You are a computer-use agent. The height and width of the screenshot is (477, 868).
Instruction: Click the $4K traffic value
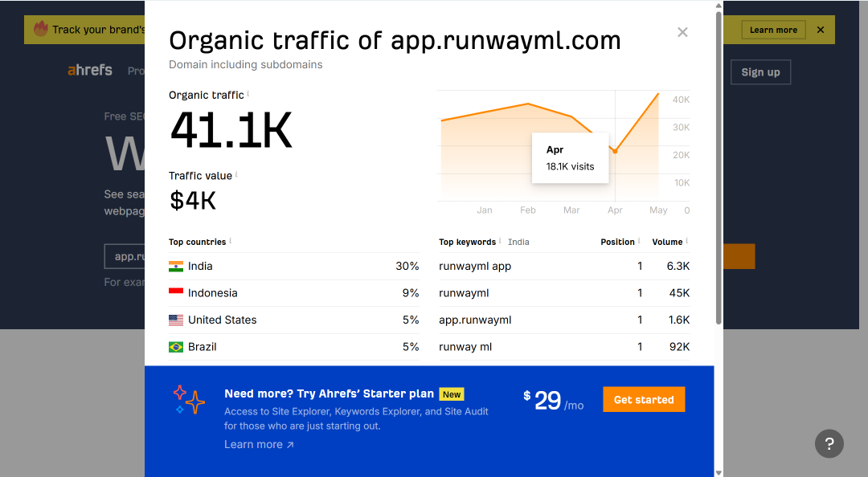[x=193, y=200]
